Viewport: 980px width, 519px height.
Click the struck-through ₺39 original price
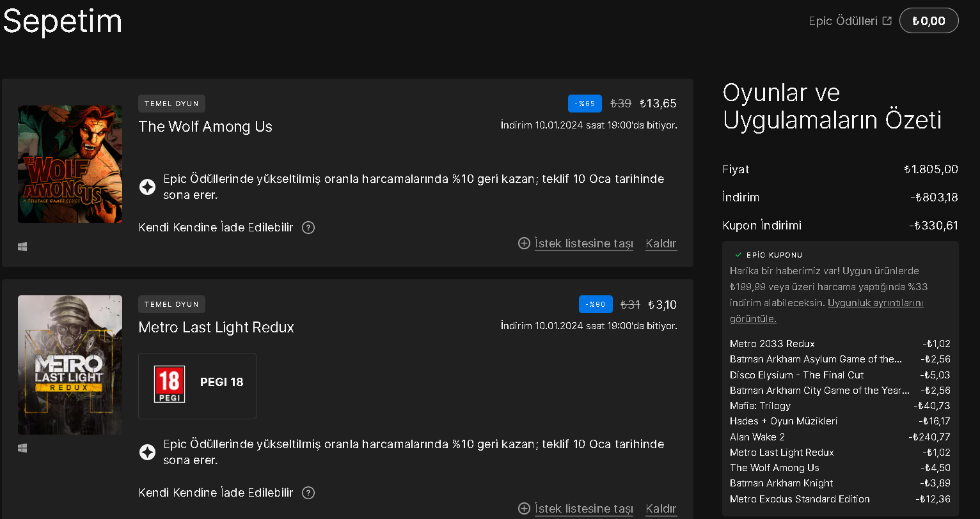620,104
